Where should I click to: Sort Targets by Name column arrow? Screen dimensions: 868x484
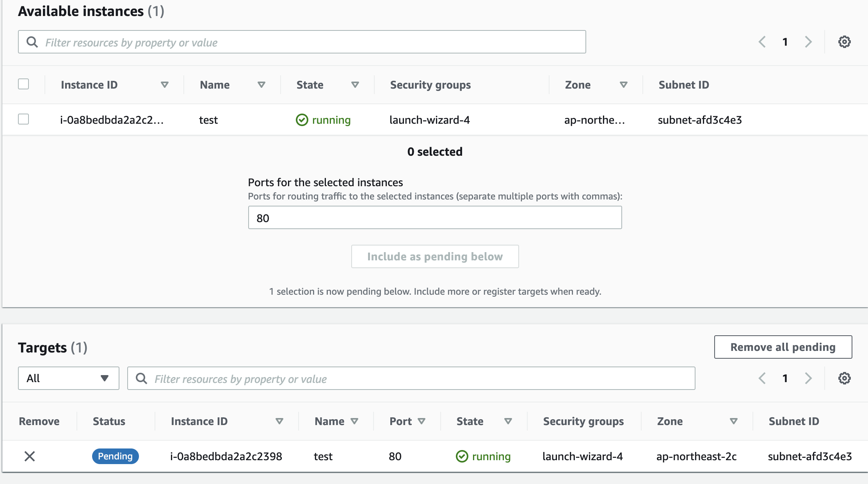click(354, 421)
